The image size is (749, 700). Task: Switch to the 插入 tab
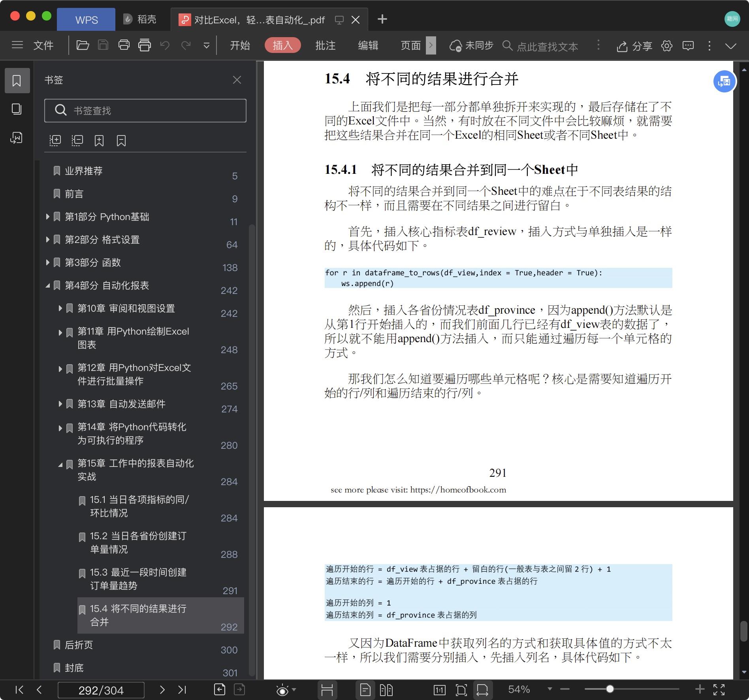point(283,45)
